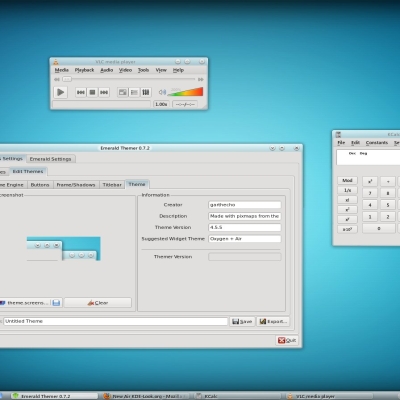
Task: Open VLC Help menu
Action: point(178,70)
